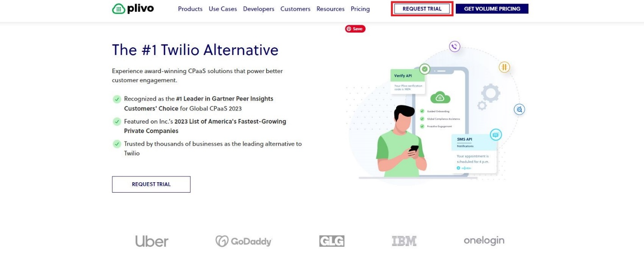Click GET VOLUME PRICING button
Viewport: 644px width, 263px height.
tap(492, 9)
